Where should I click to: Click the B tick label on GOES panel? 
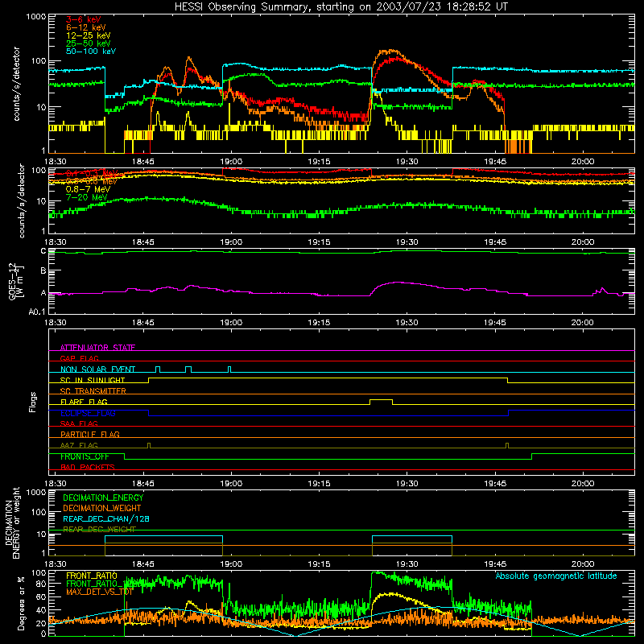43,270
